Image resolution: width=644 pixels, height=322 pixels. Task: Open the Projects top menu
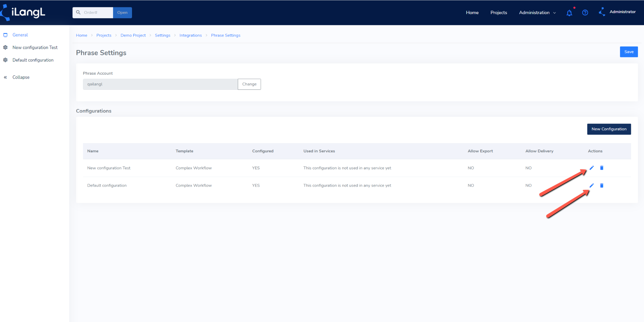point(499,13)
